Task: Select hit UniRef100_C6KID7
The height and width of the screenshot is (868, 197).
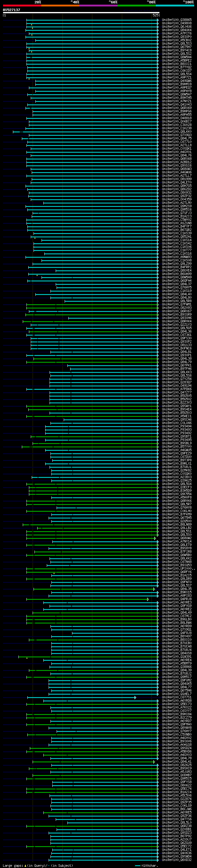Action: click(177, 71)
